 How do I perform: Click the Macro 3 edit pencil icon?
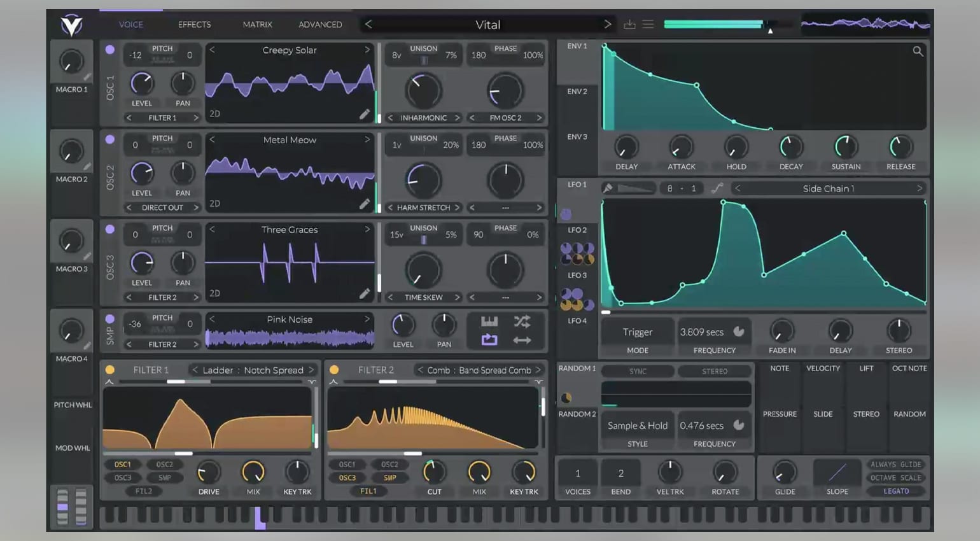point(87,256)
